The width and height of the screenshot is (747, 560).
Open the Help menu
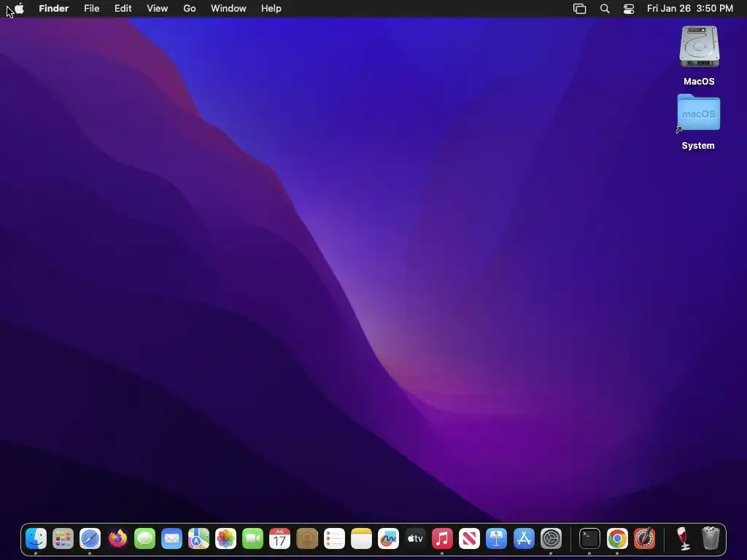click(271, 9)
